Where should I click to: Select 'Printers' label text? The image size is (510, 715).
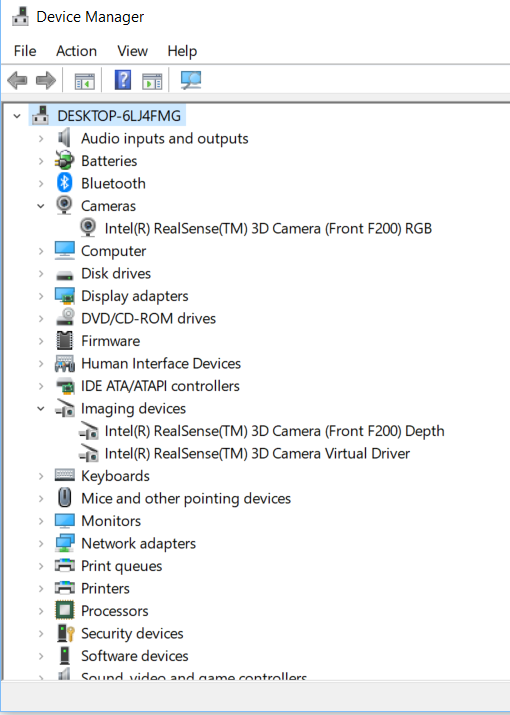pyautogui.click(x=105, y=588)
